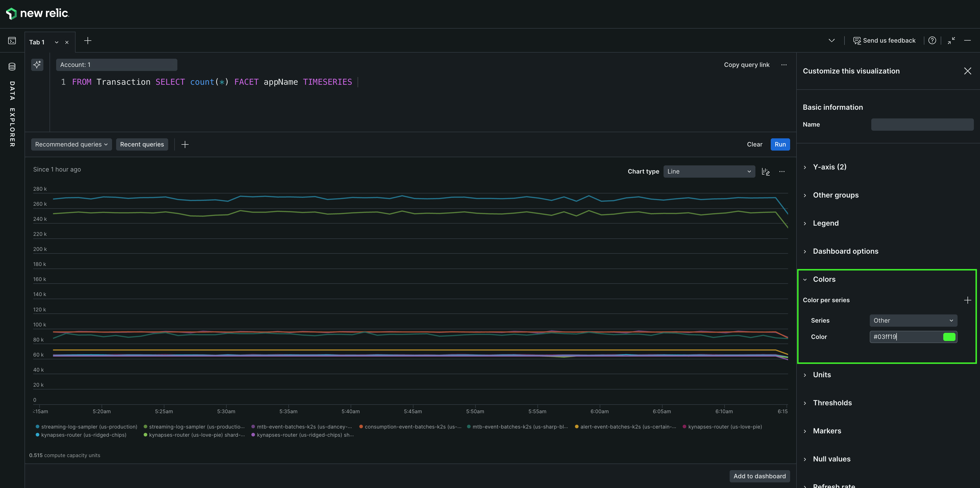The image size is (980, 488).
Task: Select Tab 1 query tab
Action: (37, 42)
